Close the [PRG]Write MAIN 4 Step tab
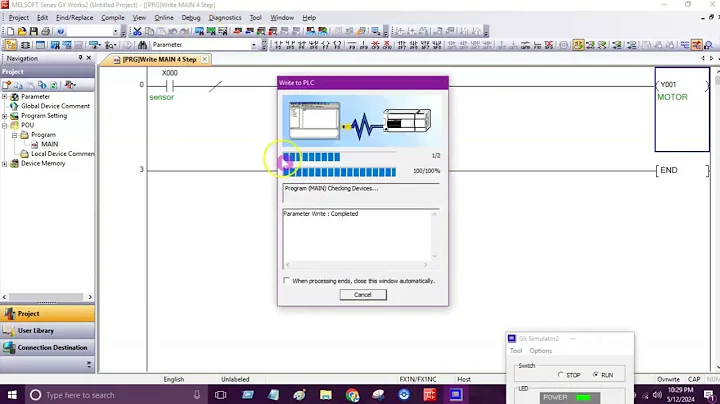This screenshot has width=720, height=404. tap(205, 59)
